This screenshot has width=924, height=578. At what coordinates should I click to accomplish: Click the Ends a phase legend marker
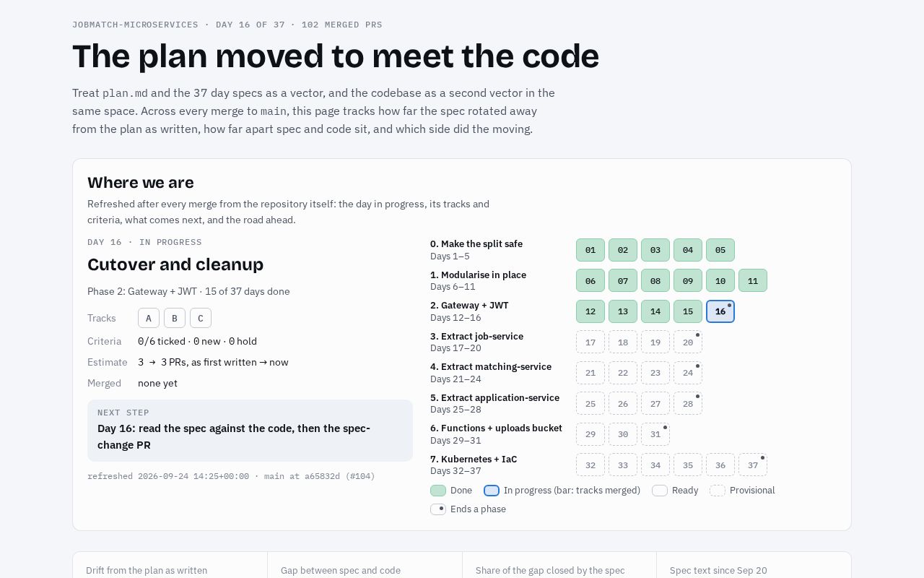[x=438, y=509]
